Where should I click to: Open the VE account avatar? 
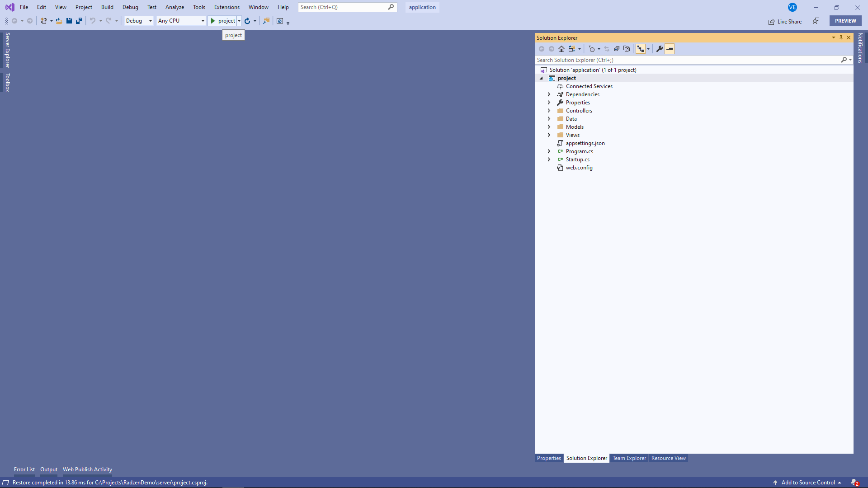point(793,7)
